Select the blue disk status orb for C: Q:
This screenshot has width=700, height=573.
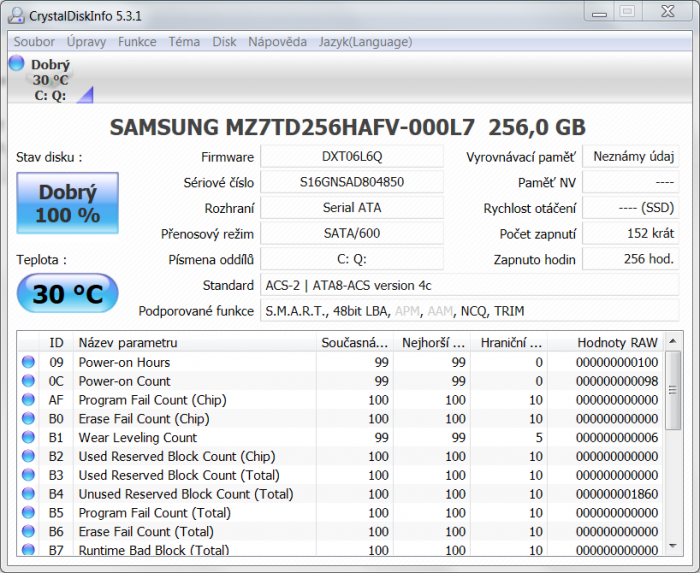click(16, 64)
